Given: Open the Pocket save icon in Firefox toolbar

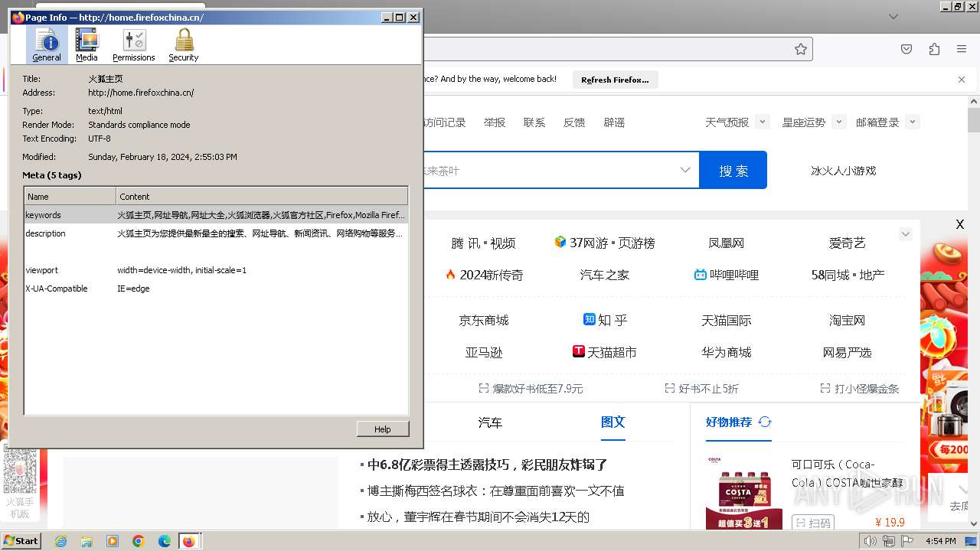Looking at the screenshot, I should point(906,49).
